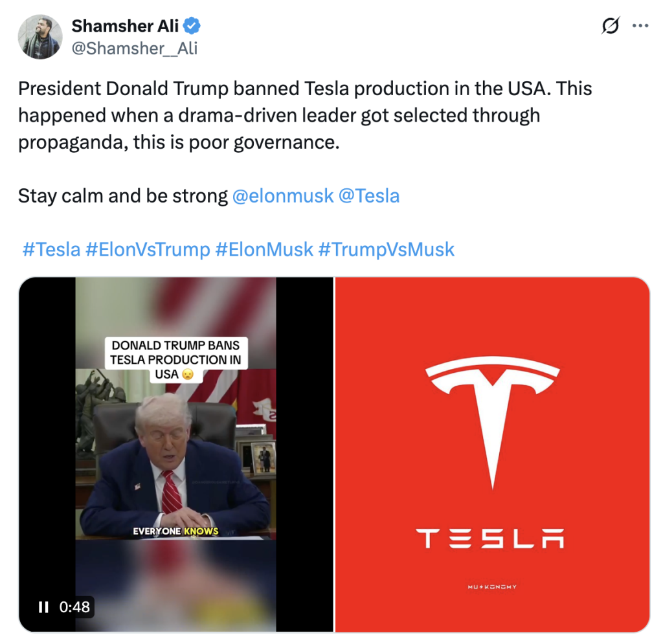Browse the #Tesla hashtag
This screenshot has height=644, width=663.
click(51, 249)
